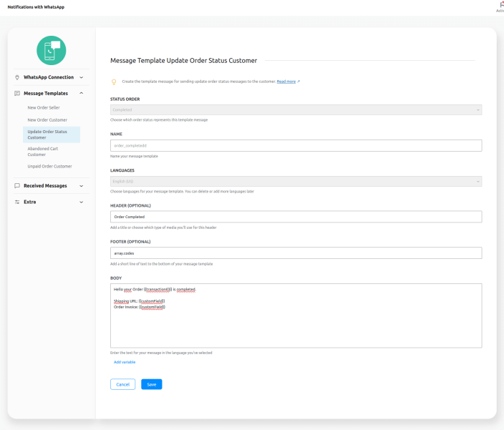Click the WhatsApp Connection plug icon

click(17, 77)
